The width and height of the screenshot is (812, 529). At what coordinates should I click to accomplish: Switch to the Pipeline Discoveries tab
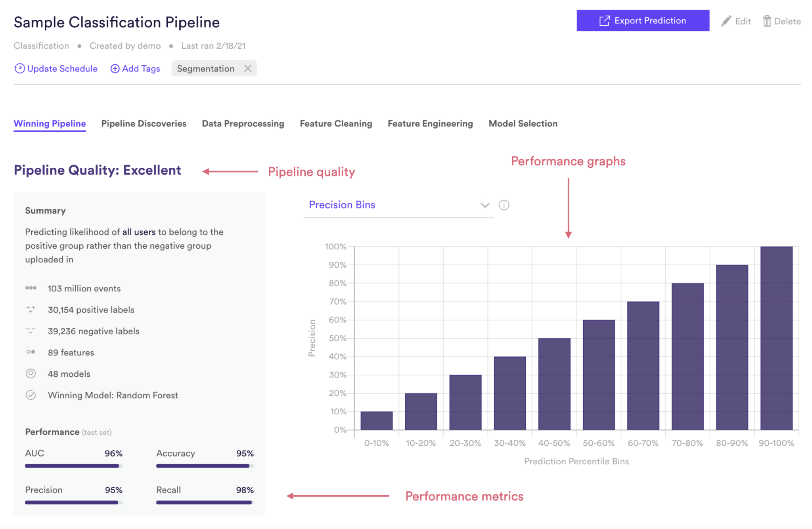[144, 124]
